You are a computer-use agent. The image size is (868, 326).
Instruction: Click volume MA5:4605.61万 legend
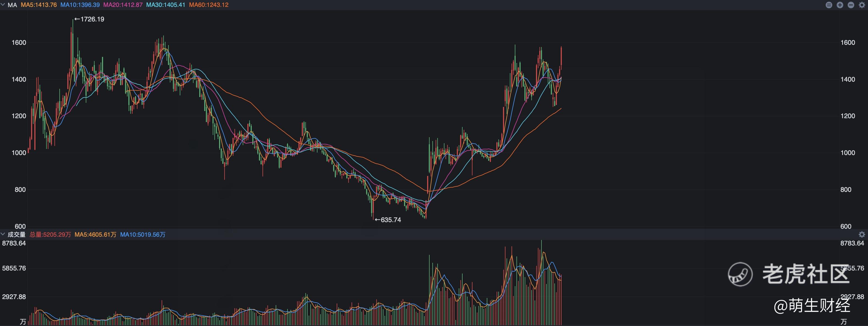coord(95,234)
